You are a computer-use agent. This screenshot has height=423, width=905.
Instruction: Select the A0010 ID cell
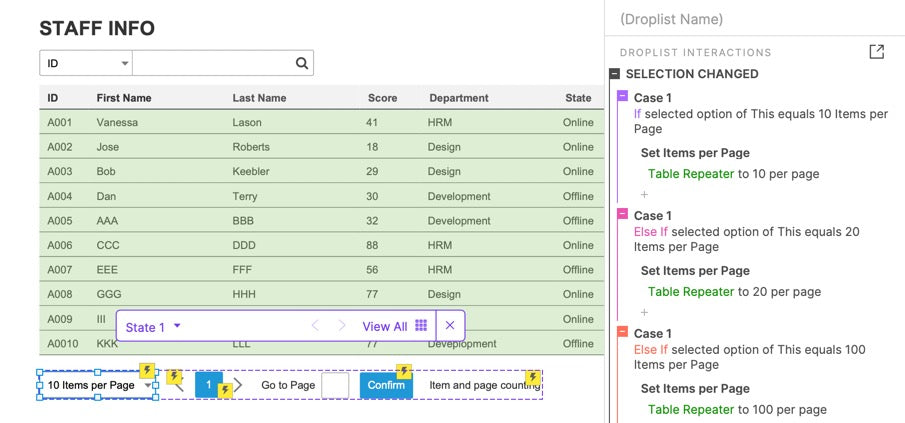pos(62,343)
